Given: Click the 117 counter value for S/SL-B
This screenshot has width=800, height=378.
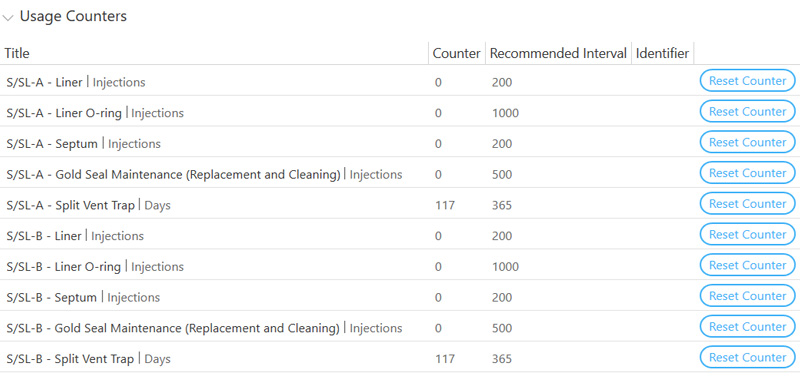Looking at the screenshot, I should [x=445, y=359].
